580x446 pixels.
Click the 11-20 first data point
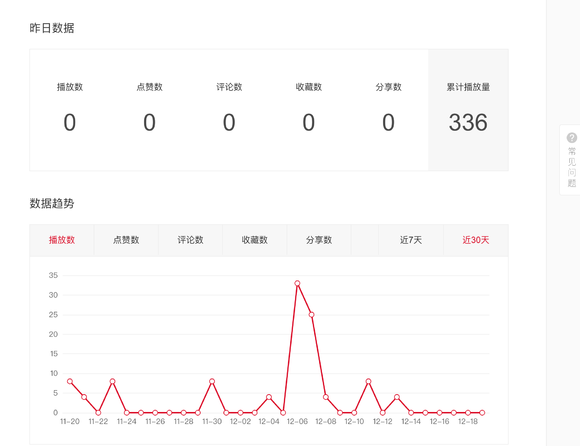(70, 381)
